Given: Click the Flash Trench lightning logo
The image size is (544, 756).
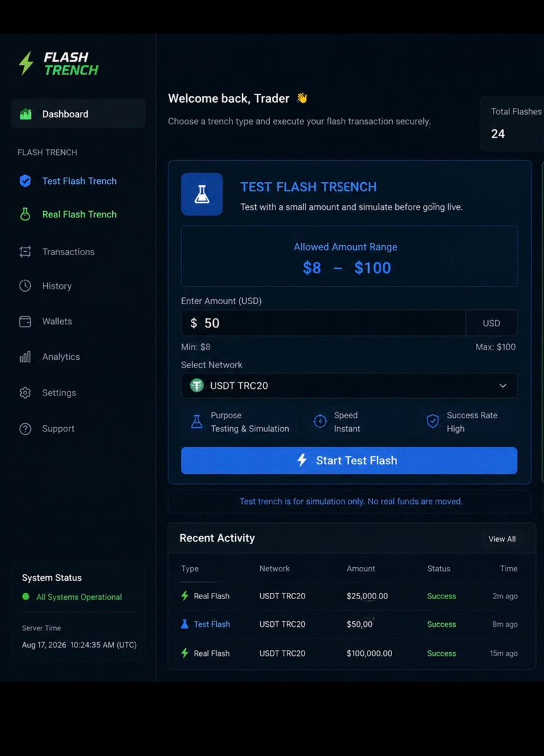Looking at the screenshot, I should (26, 64).
